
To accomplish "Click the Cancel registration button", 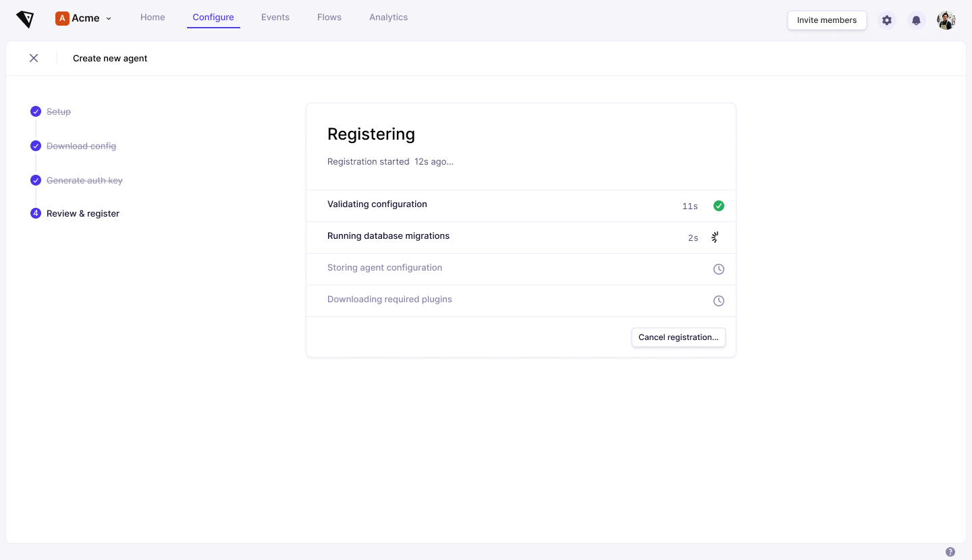I will point(678,337).
